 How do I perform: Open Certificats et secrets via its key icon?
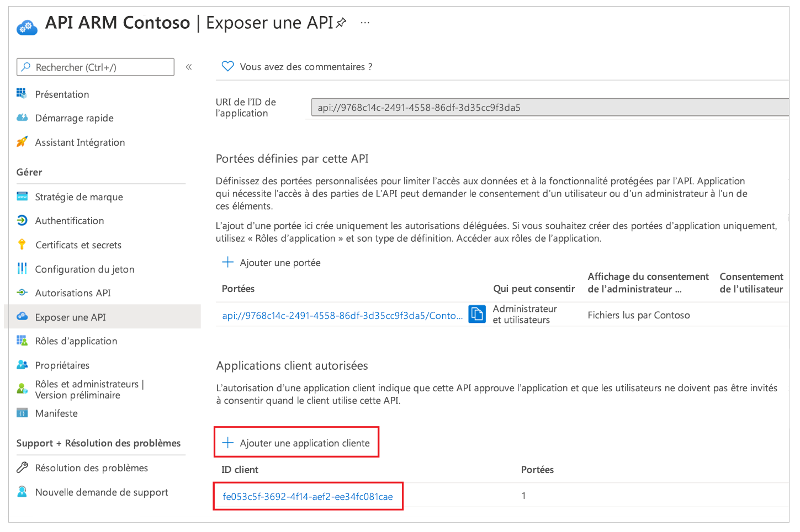22,245
